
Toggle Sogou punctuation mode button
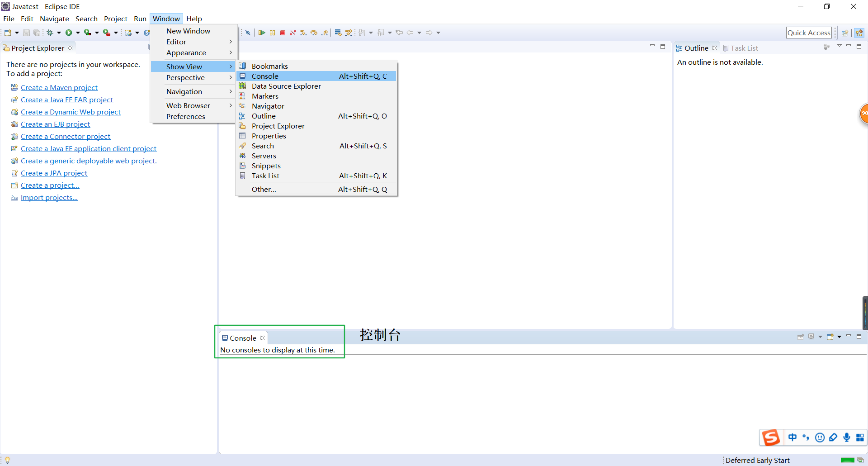pos(806,437)
